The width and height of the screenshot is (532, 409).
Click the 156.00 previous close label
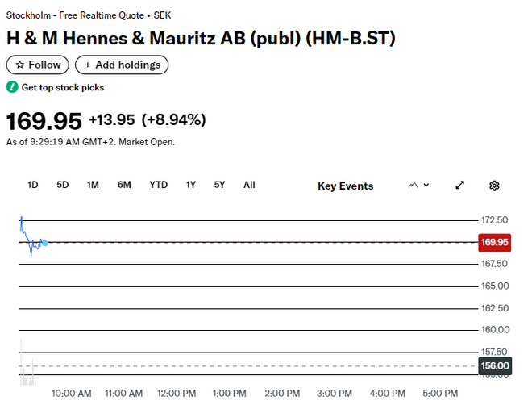coord(494,365)
